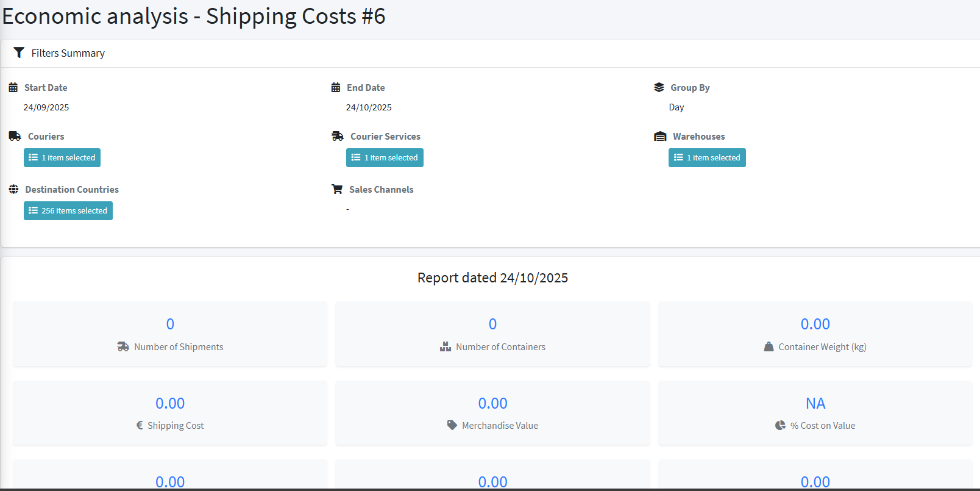Image resolution: width=980 pixels, height=491 pixels.
Task: Collapse the Filters Summary panel header
Action: (68, 54)
